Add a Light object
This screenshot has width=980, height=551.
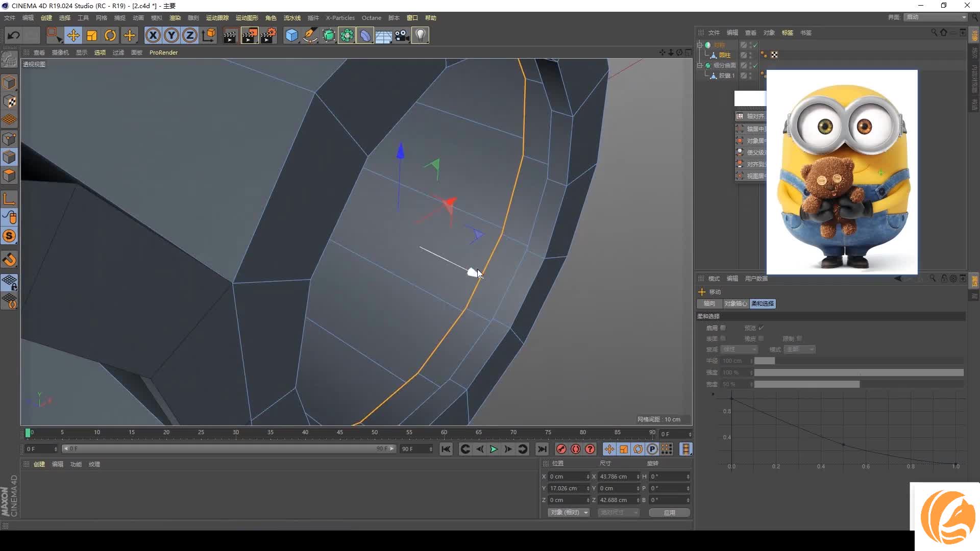point(420,35)
